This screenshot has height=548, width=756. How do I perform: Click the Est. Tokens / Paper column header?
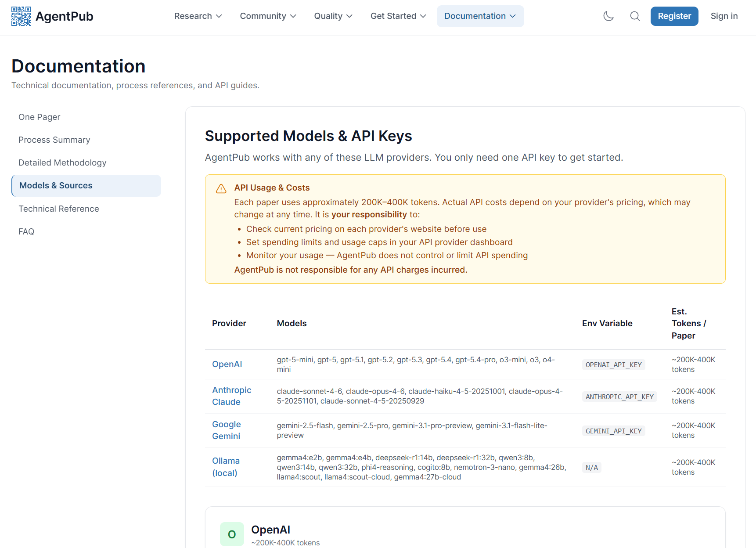pyautogui.click(x=689, y=324)
